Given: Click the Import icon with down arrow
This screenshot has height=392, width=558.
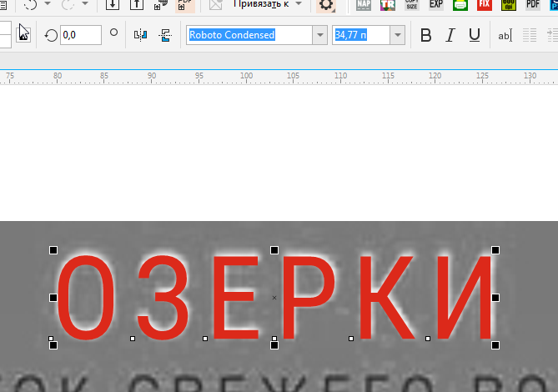Looking at the screenshot, I should coord(113,4).
